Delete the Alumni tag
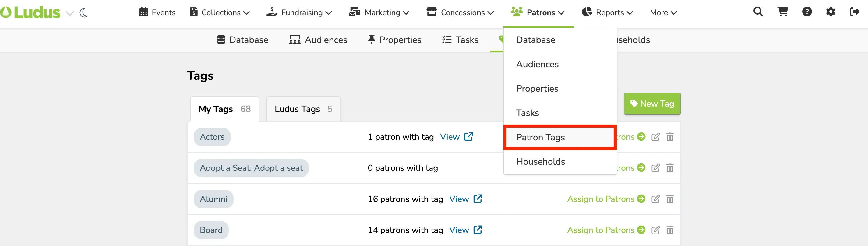Screen dimensions: 868x246 tap(670, 199)
